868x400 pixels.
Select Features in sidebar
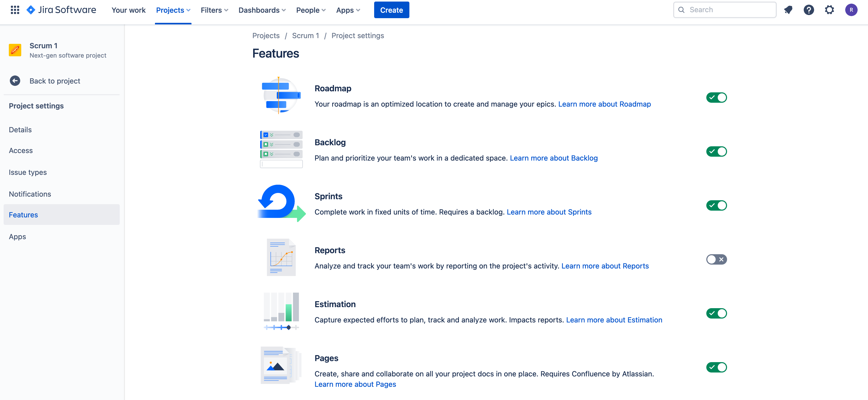coord(61,215)
